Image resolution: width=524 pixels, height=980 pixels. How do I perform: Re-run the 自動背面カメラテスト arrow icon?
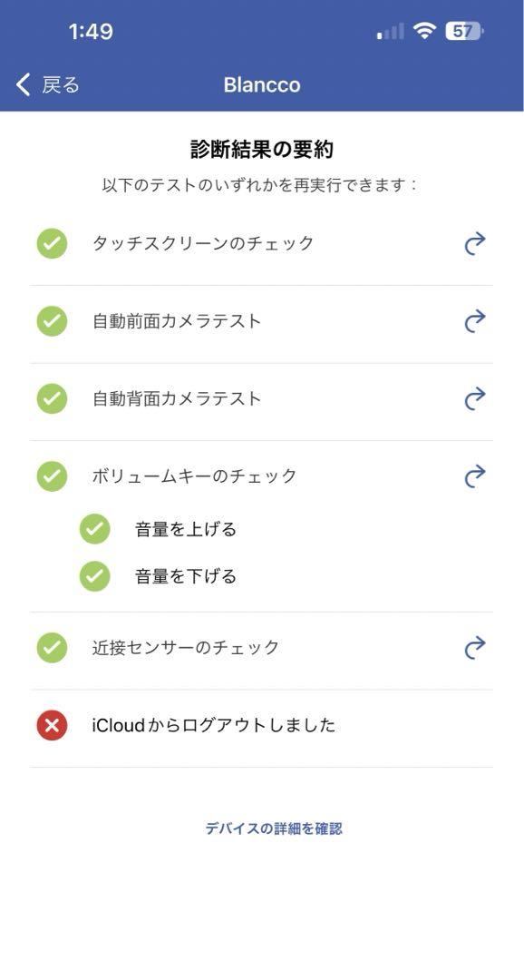pos(475,398)
